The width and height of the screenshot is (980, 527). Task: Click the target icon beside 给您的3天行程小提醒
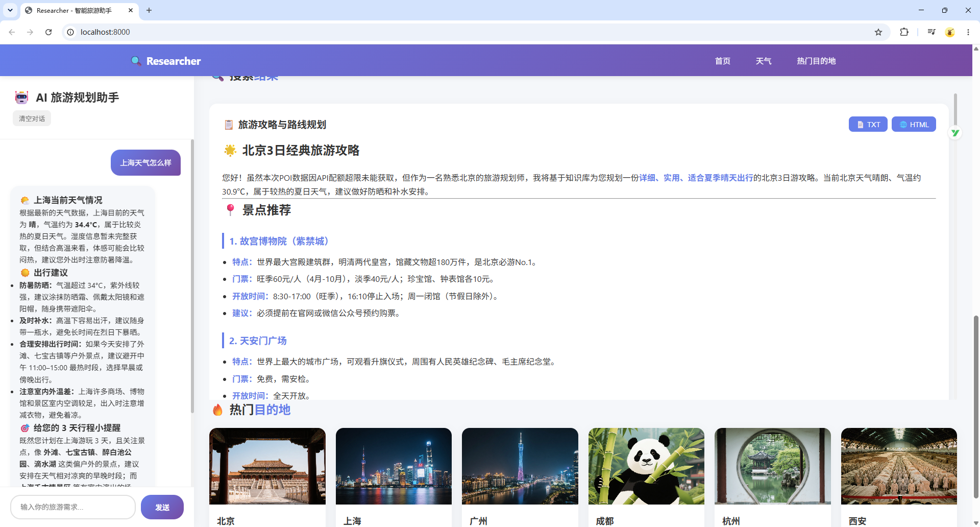[x=24, y=428]
